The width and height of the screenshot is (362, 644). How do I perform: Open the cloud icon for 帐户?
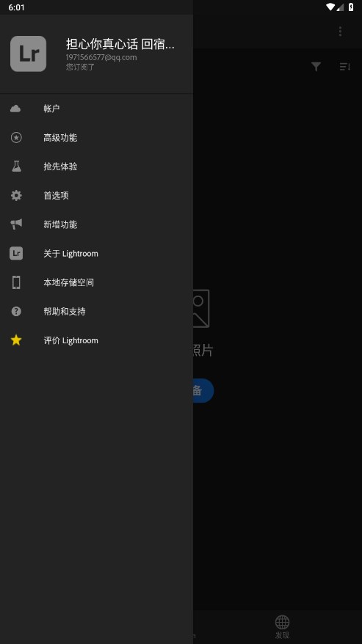pos(15,109)
